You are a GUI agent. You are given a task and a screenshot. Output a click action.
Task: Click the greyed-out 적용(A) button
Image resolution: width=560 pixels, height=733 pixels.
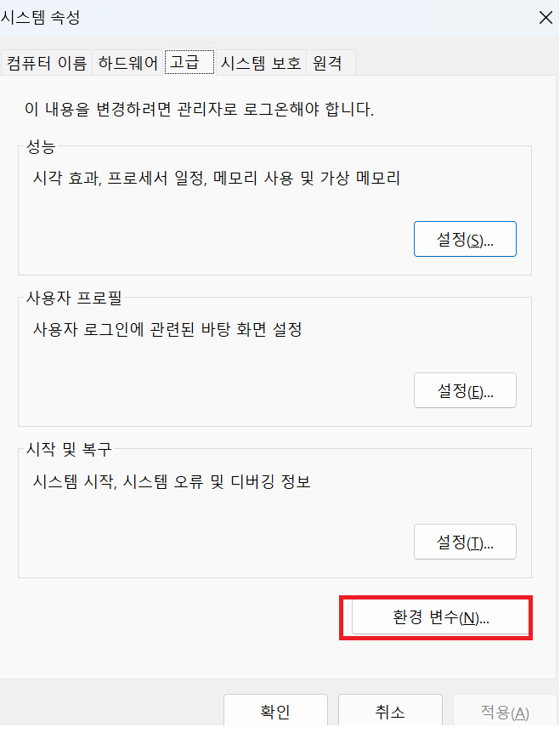[x=505, y=712]
